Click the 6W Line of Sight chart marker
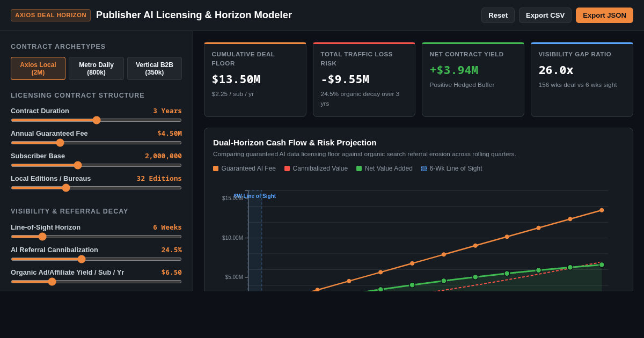The width and height of the screenshot is (644, 338). click(255, 196)
